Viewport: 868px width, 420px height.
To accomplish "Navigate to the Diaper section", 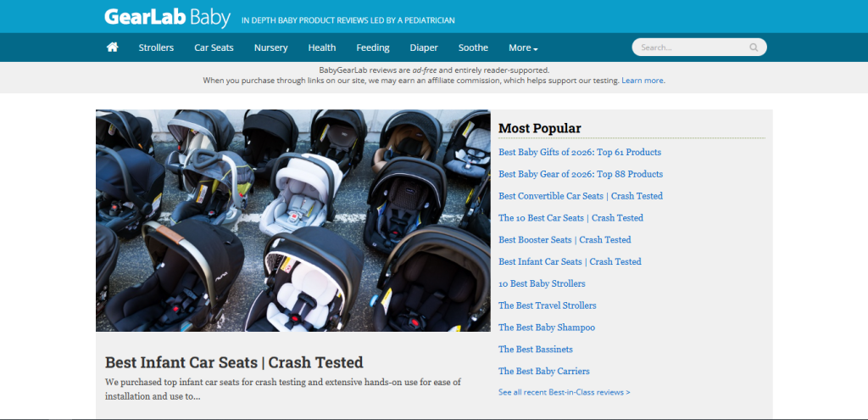I will (x=424, y=48).
